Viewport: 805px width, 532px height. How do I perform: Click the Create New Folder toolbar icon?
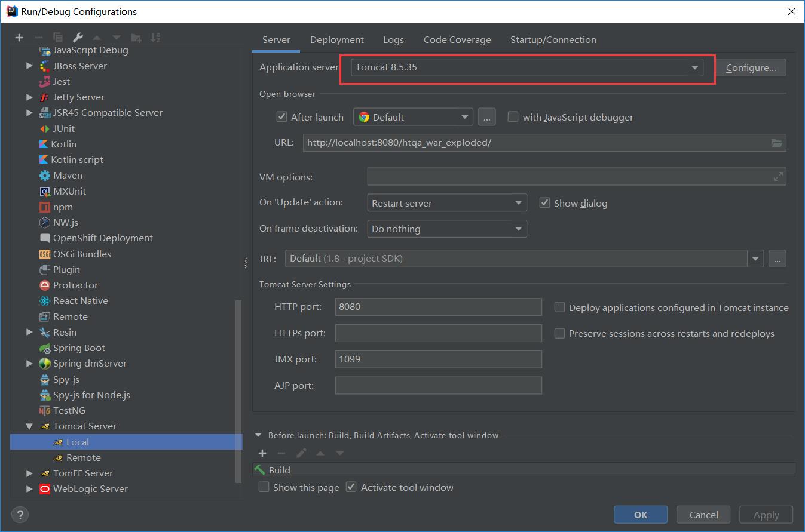pyautogui.click(x=136, y=38)
